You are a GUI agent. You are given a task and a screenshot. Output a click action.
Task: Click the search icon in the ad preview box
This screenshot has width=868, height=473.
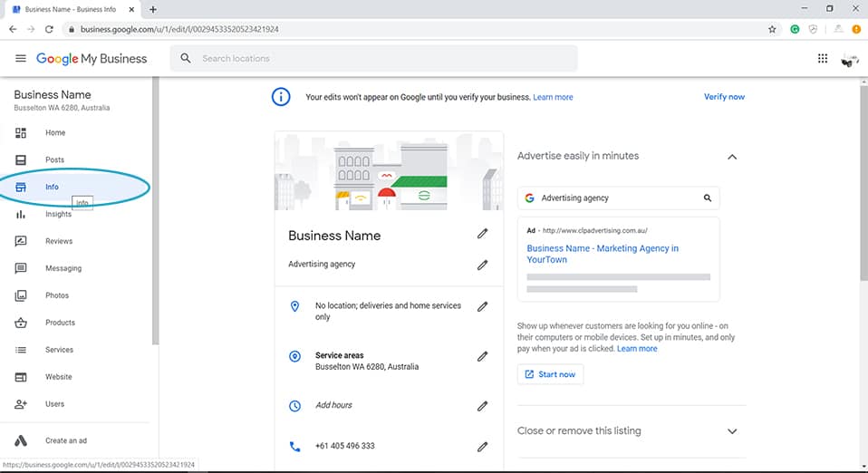707,198
